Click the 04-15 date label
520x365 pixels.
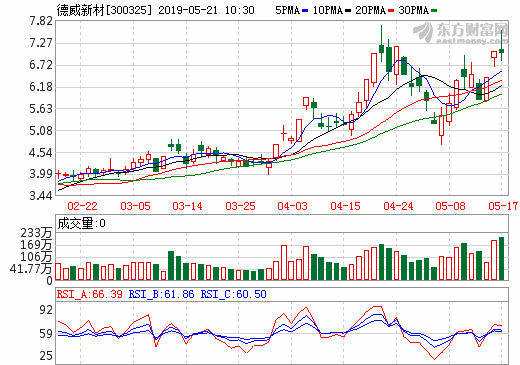(345, 206)
